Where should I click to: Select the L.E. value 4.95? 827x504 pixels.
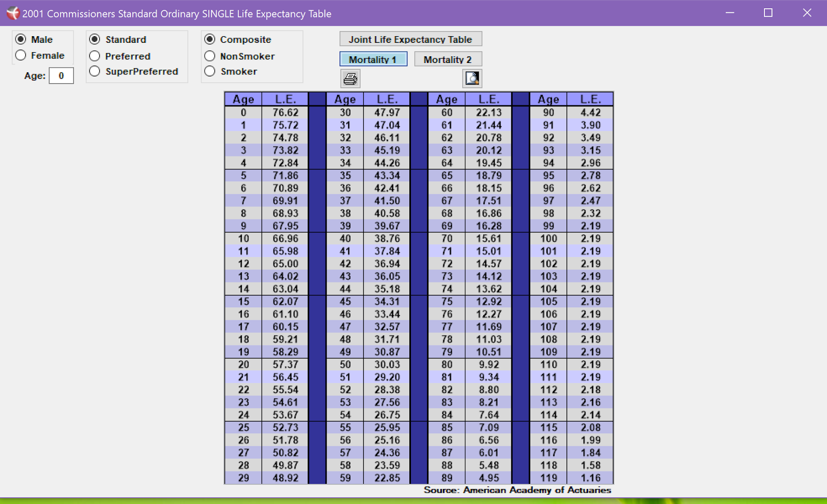coord(489,478)
